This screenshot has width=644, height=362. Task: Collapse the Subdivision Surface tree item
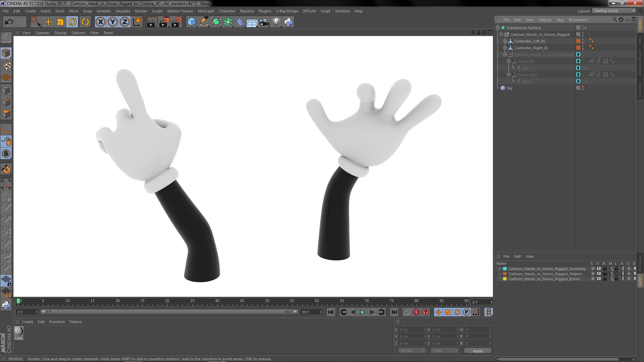498,28
